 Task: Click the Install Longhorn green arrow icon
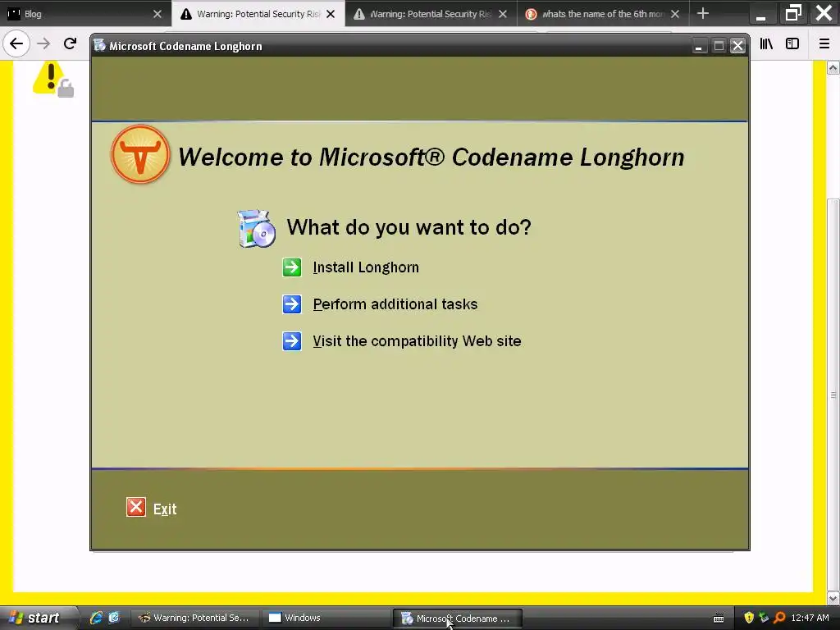pos(292,267)
